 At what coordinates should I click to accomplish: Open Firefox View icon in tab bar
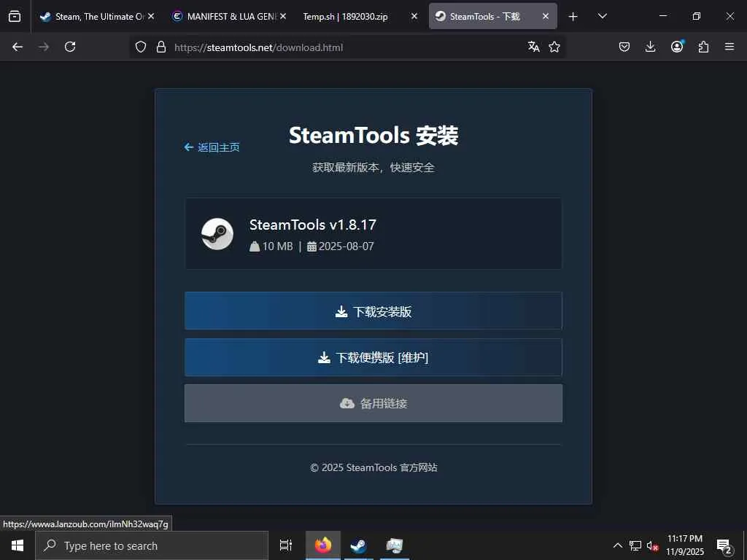[15, 16]
